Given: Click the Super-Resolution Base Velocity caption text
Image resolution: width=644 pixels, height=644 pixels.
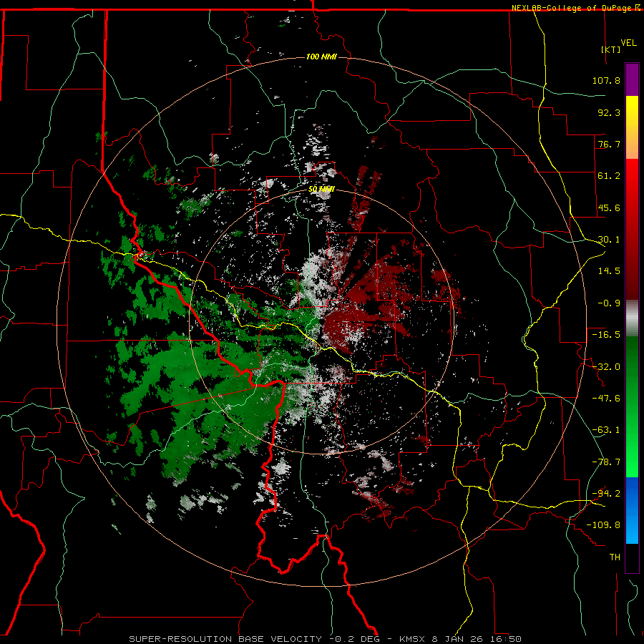Looking at the screenshot, I should click(326, 639).
